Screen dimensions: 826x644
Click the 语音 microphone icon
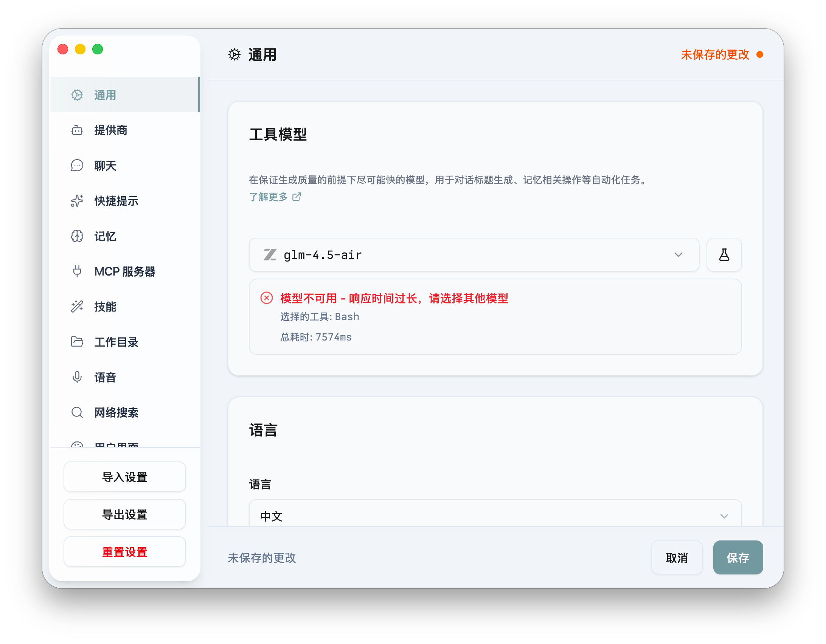[77, 377]
